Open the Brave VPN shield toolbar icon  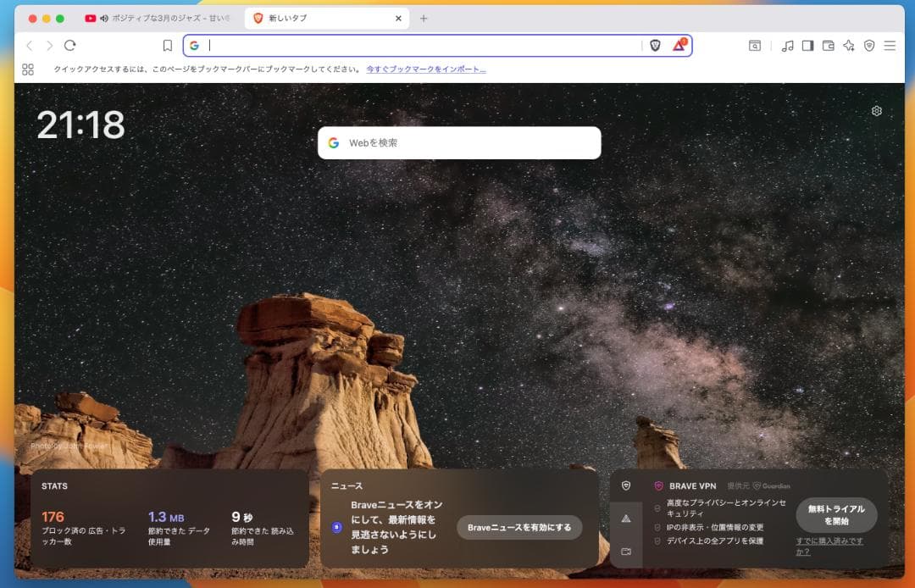[x=870, y=45]
